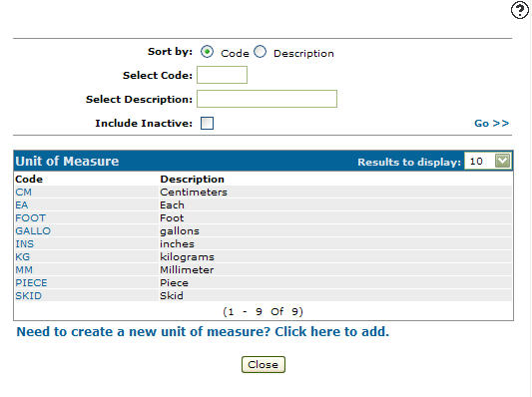The height and width of the screenshot is (397, 532).
Task: Pick the SKID unit code
Action: [29, 295]
